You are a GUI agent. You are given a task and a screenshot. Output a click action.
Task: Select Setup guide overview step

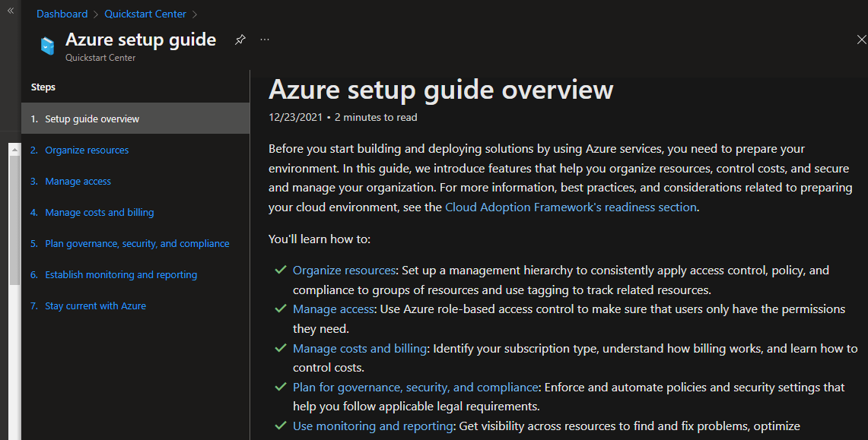coord(92,119)
